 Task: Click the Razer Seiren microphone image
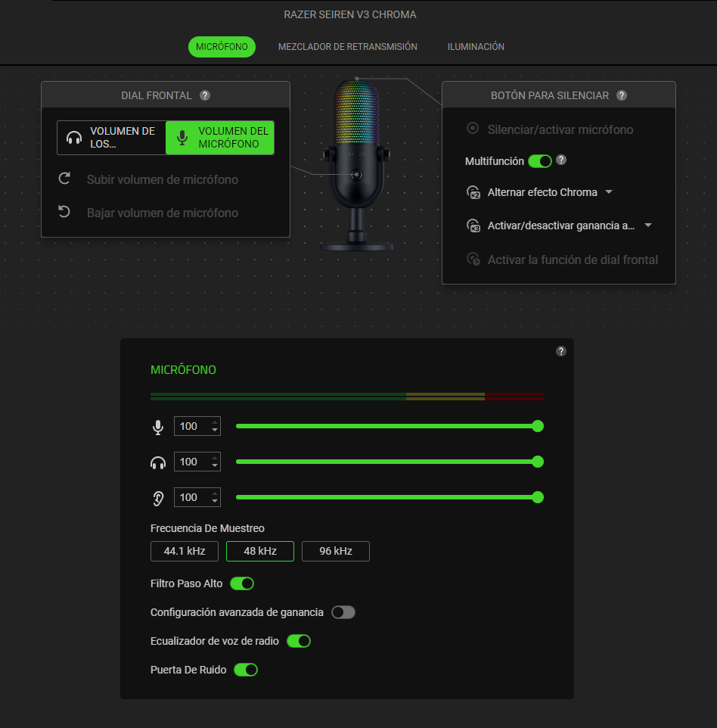[x=356, y=165]
